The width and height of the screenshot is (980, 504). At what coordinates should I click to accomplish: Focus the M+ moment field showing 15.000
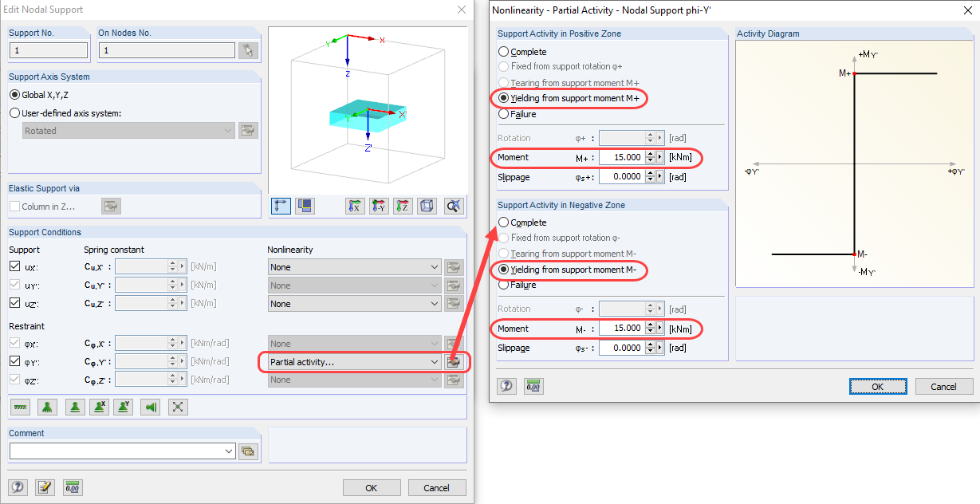(622, 157)
